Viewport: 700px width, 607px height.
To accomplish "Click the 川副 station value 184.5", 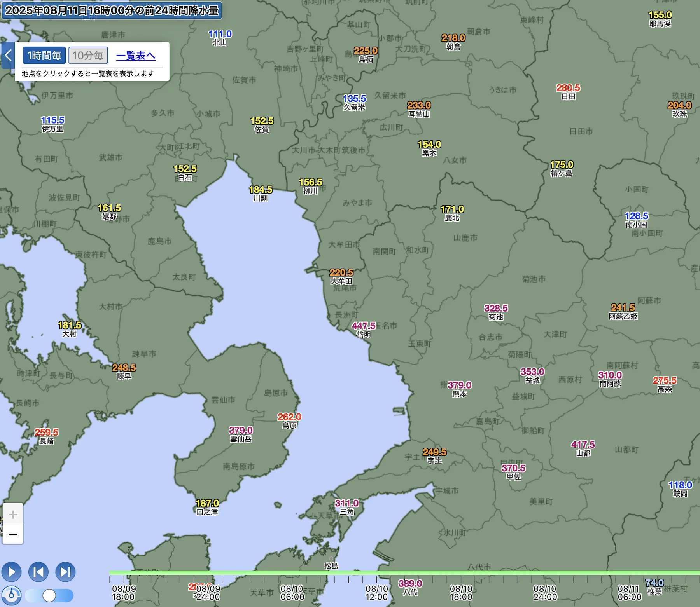I will coord(261,190).
